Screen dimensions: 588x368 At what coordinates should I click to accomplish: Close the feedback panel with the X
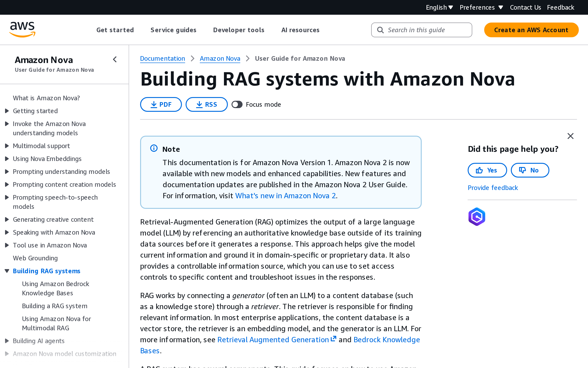pyautogui.click(x=570, y=136)
